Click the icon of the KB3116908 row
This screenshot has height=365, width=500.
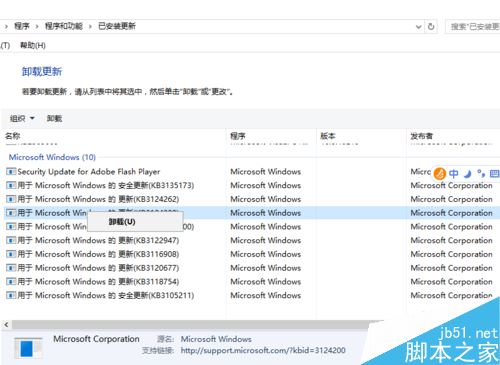11,254
